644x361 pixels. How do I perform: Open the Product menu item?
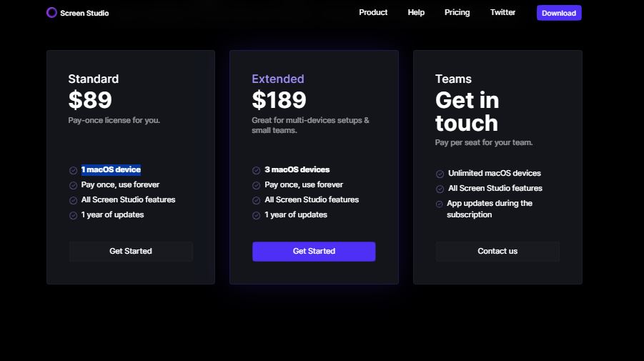373,13
